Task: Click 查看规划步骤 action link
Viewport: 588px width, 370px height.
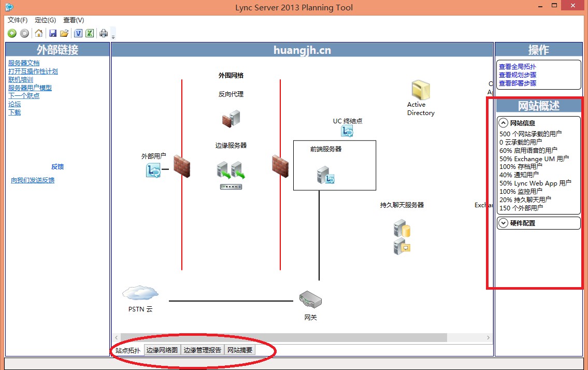Action: [x=518, y=75]
